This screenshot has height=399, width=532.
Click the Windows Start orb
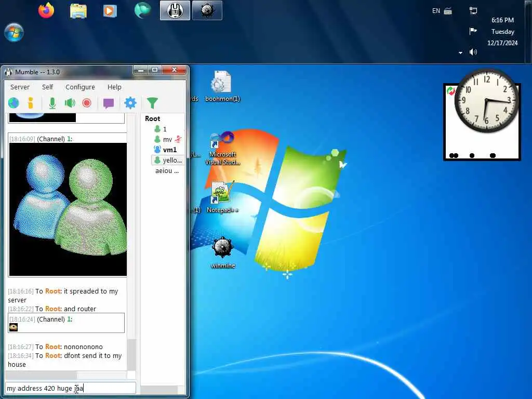14,33
